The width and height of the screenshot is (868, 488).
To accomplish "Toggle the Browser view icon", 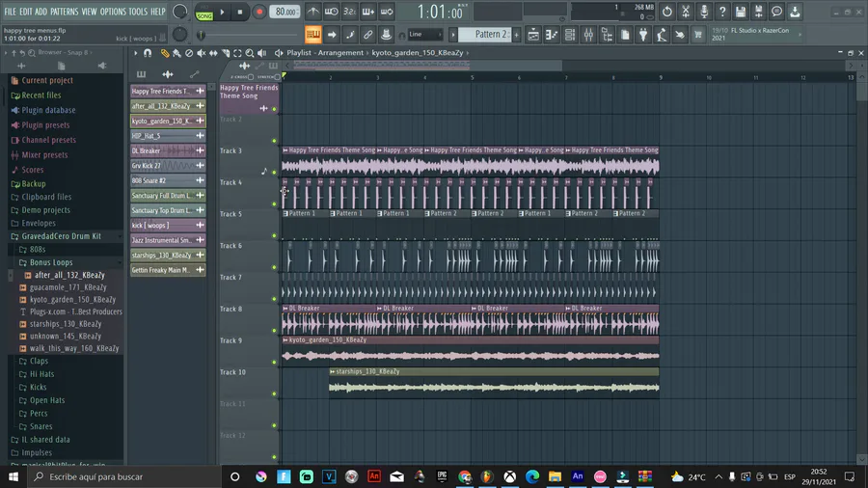I will [607, 35].
